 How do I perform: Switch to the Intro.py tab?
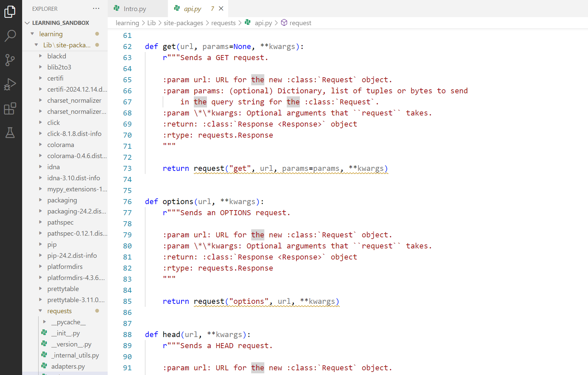point(135,9)
